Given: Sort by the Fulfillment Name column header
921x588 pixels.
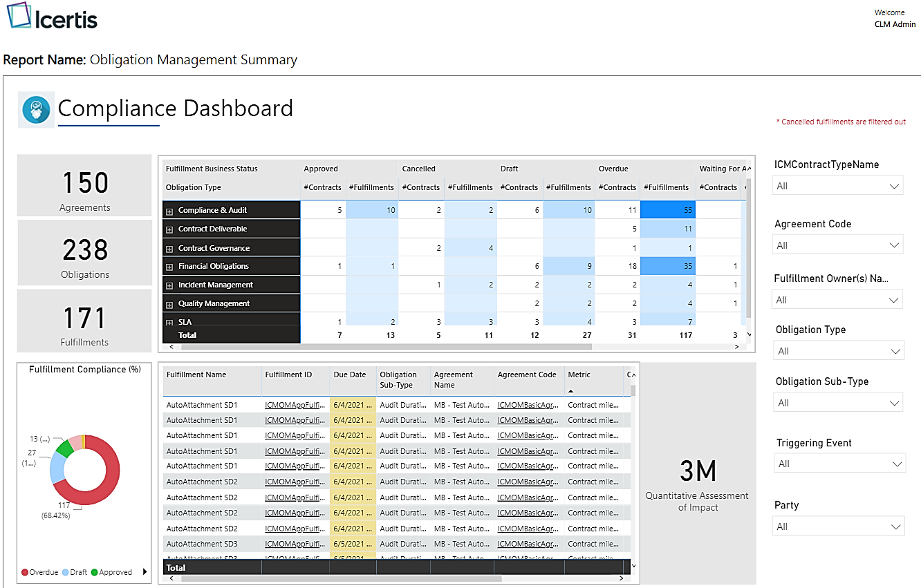Looking at the screenshot, I should [x=196, y=374].
